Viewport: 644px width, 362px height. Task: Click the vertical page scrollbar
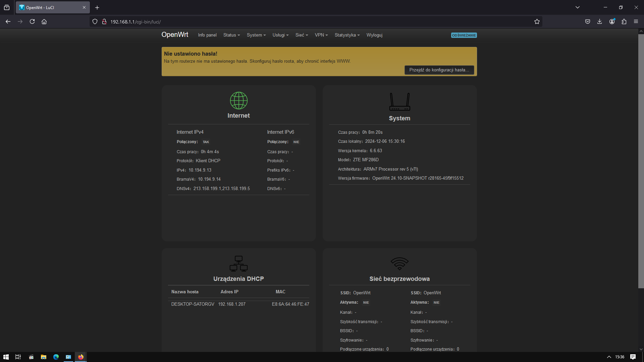click(641, 161)
